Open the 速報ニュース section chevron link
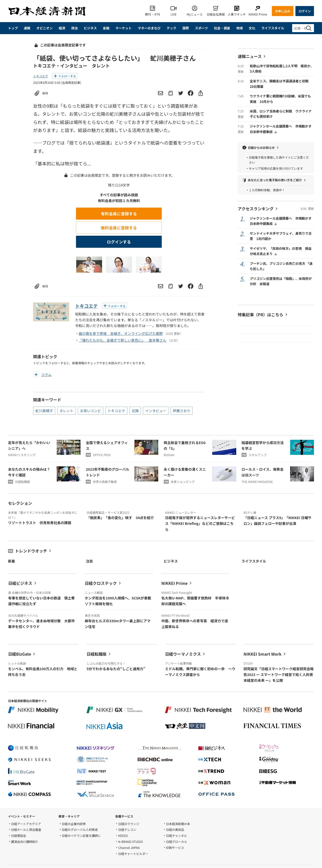The width and height of the screenshot is (322, 868). (x=252, y=56)
